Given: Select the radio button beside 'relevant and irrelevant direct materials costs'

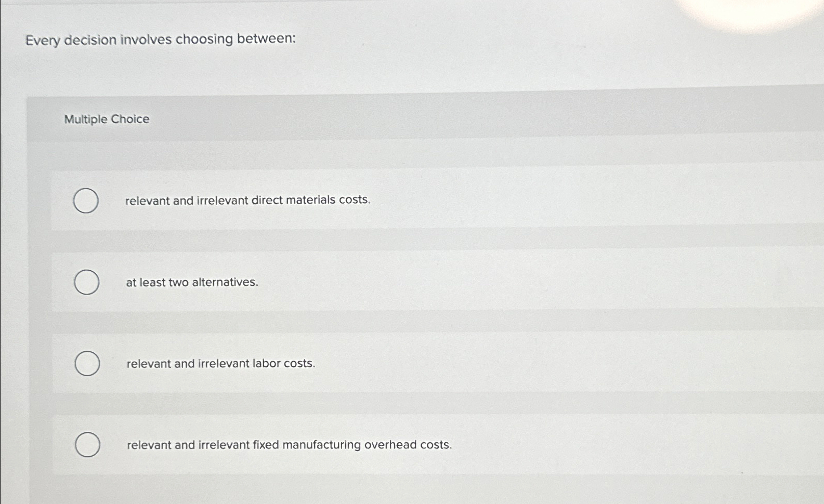Looking at the screenshot, I should tap(86, 201).
